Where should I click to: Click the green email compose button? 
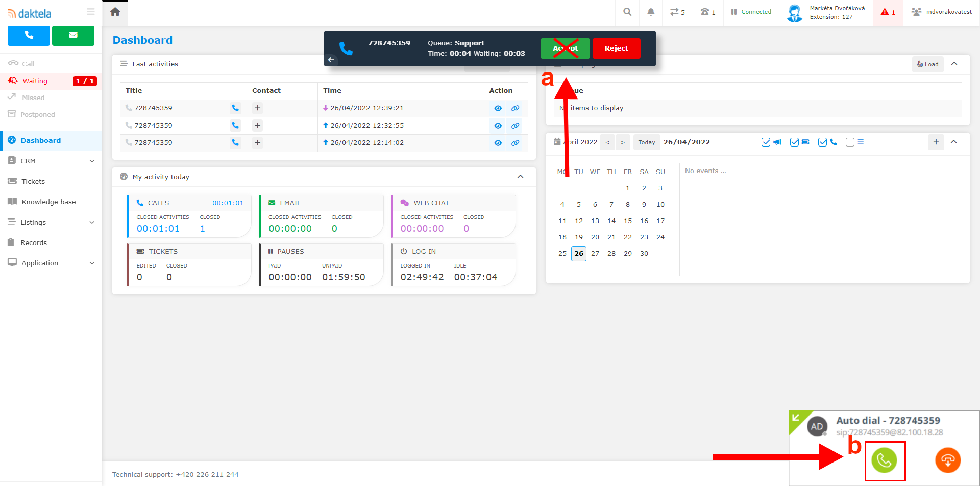click(x=73, y=36)
